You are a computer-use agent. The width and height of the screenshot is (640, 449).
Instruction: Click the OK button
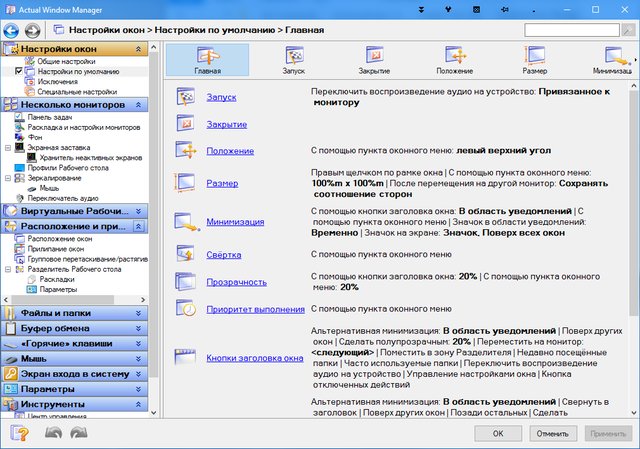click(497, 434)
